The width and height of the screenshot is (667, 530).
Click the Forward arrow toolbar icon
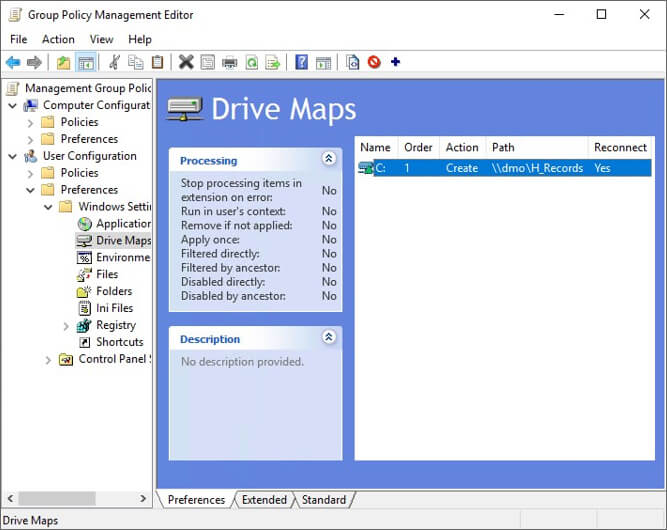(34, 63)
